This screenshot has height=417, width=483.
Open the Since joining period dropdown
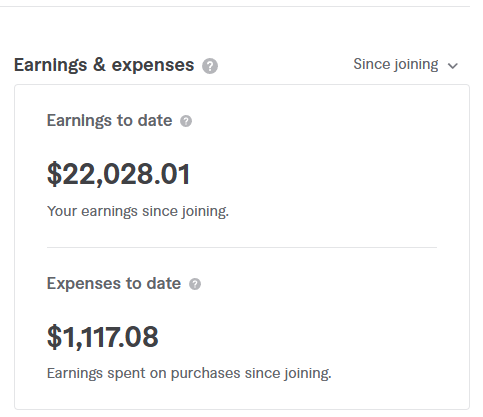[406, 65]
